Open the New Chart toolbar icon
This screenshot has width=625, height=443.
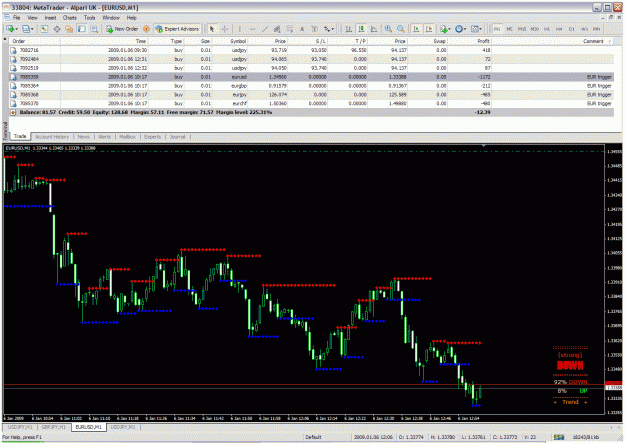(x=10, y=29)
